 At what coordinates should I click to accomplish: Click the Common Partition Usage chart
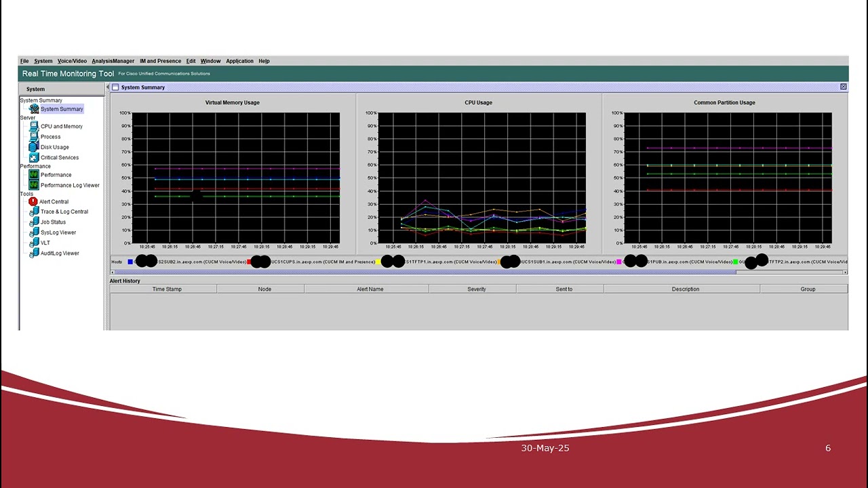point(728,178)
